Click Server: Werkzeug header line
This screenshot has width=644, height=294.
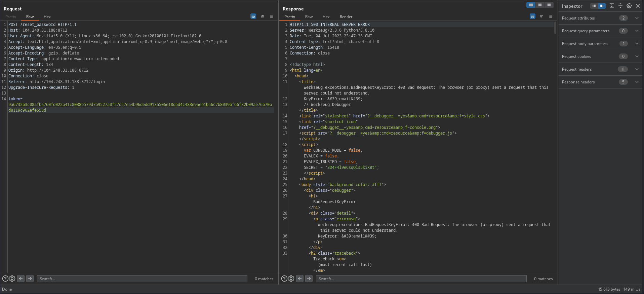tap(332, 30)
